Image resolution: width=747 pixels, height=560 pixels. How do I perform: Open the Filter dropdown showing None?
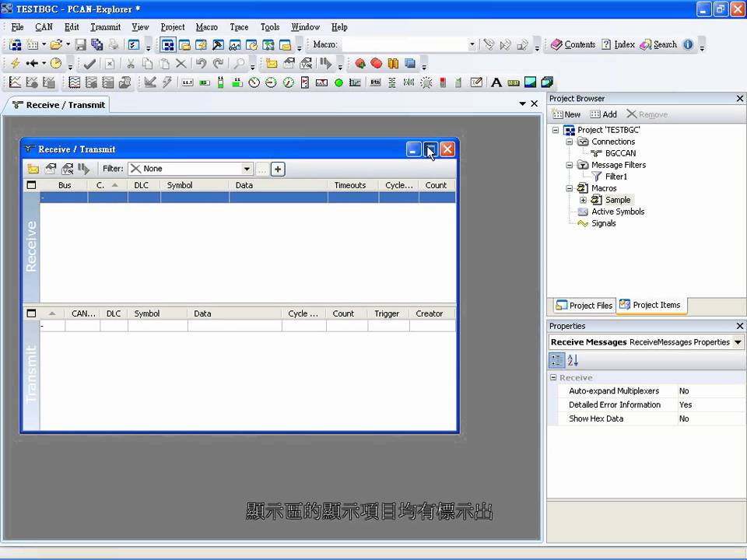(x=247, y=169)
